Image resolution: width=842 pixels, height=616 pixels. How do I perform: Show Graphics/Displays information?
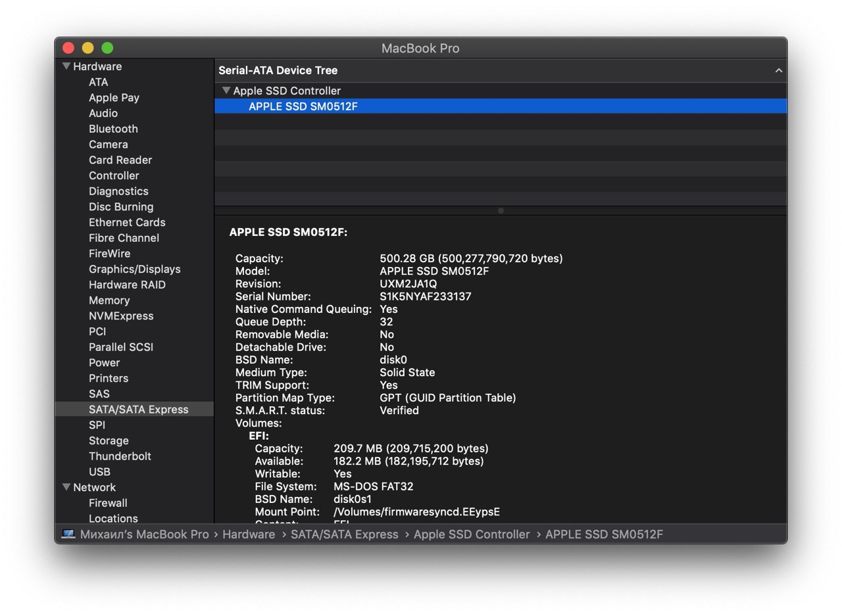click(x=134, y=270)
